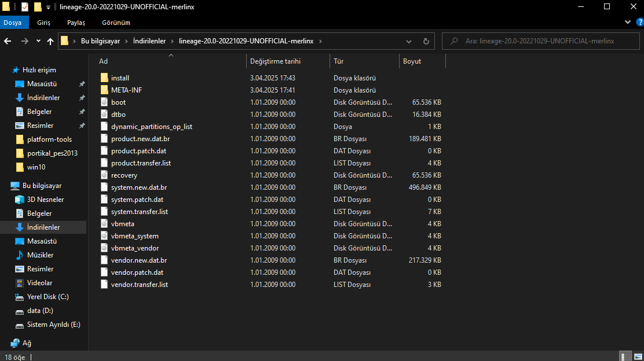The image size is (644, 361).
Task: Click the boot disk image file icon
Action: click(x=104, y=102)
